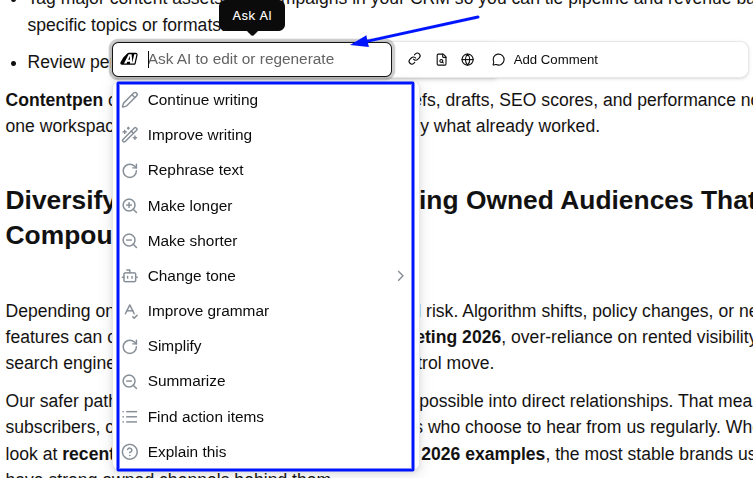Click the text 'what already worked.'

pyautogui.click(x=517, y=126)
